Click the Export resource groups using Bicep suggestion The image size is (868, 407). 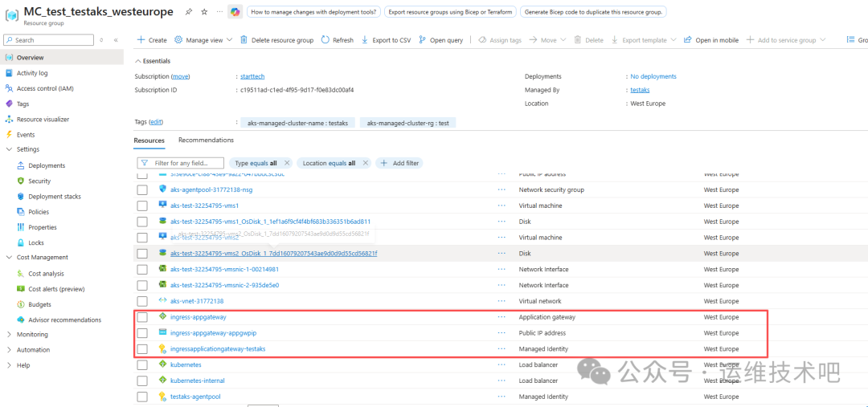click(451, 11)
